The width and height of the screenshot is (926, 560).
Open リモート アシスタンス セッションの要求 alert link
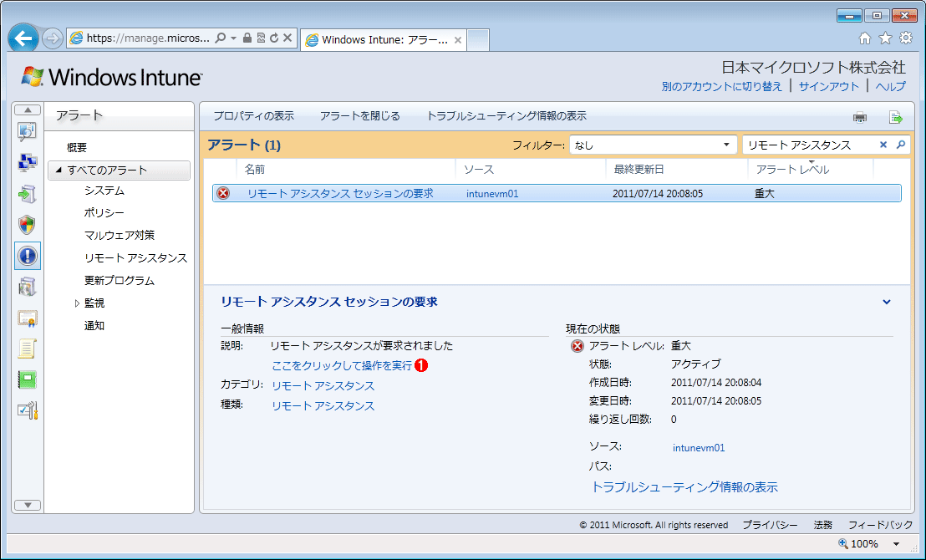340,193
